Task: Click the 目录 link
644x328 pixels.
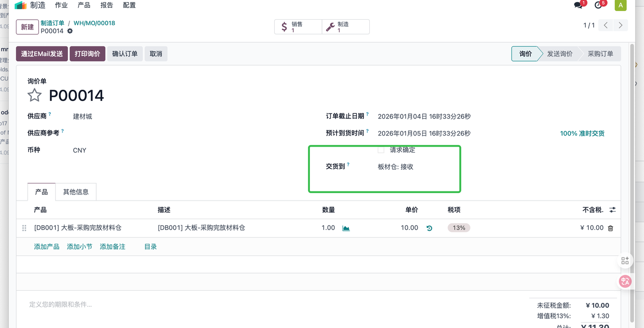Action: (151, 247)
